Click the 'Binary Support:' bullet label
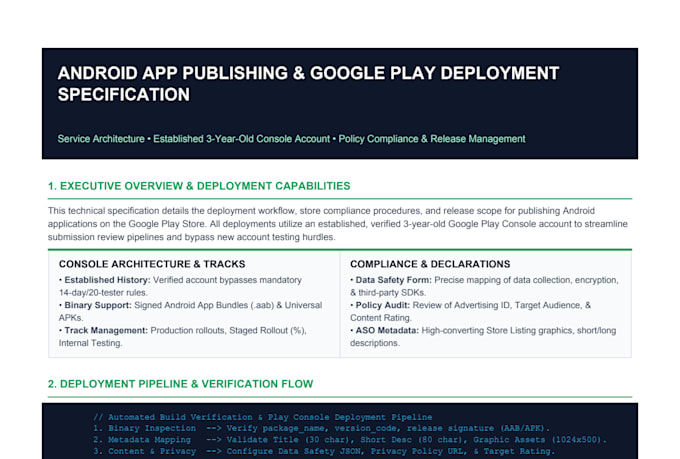The height and width of the screenshot is (459, 680). (98, 305)
